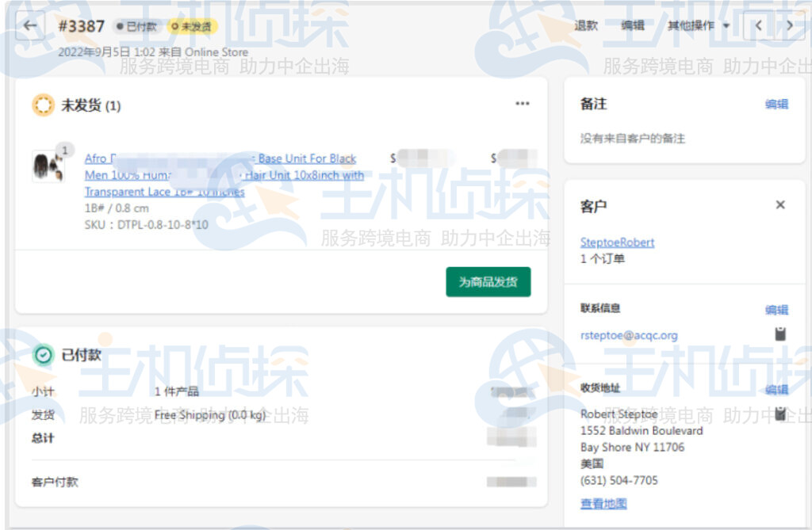Click the next order chevron arrow
The image size is (812, 530).
point(791,25)
